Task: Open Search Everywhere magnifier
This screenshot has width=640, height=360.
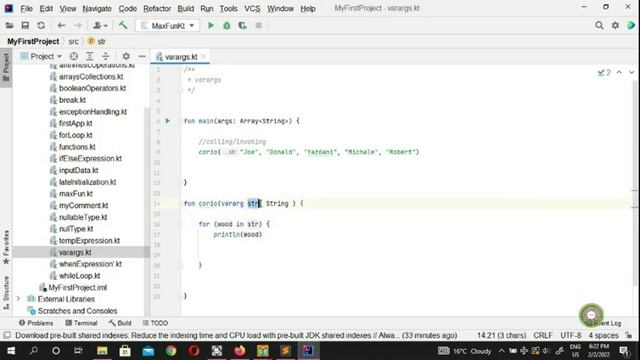Action: [599, 26]
